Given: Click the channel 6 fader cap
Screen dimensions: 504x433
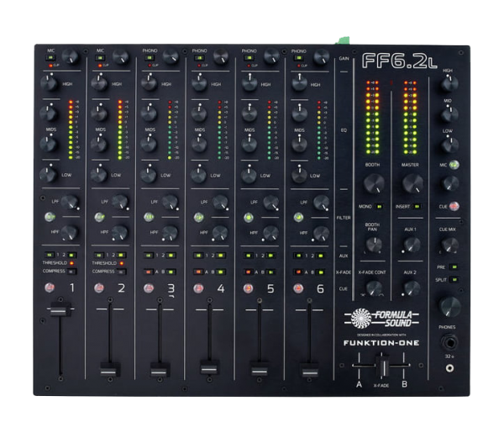Looking at the screenshot, I should (309, 370).
